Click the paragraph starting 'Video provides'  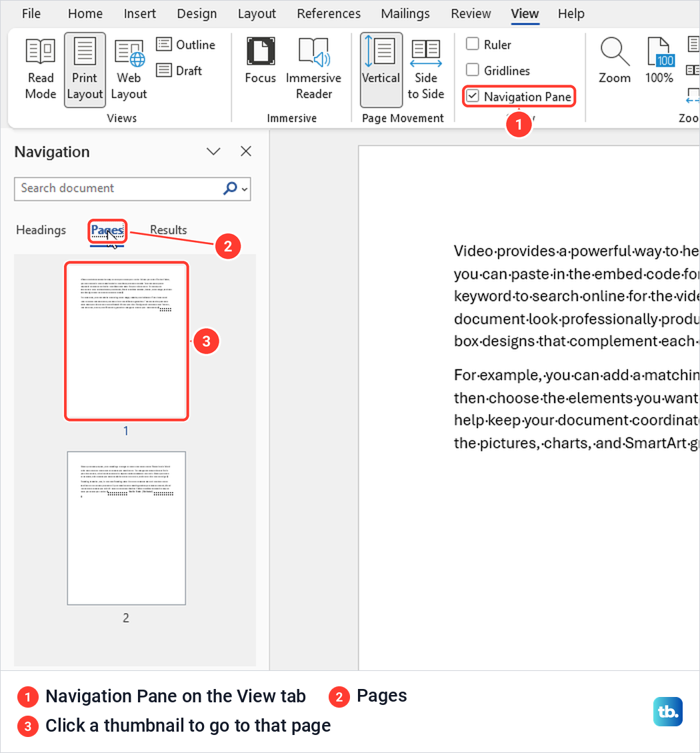(x=576, y=296)
